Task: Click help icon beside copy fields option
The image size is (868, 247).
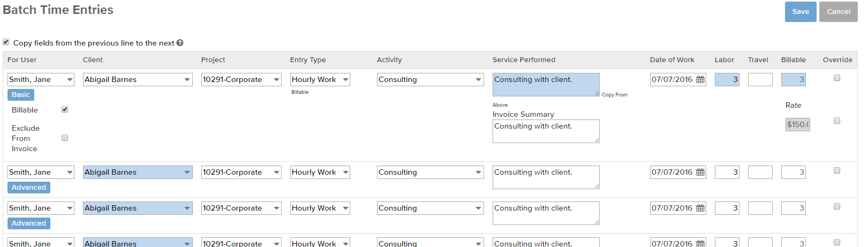Action: (x=180, y=43)
